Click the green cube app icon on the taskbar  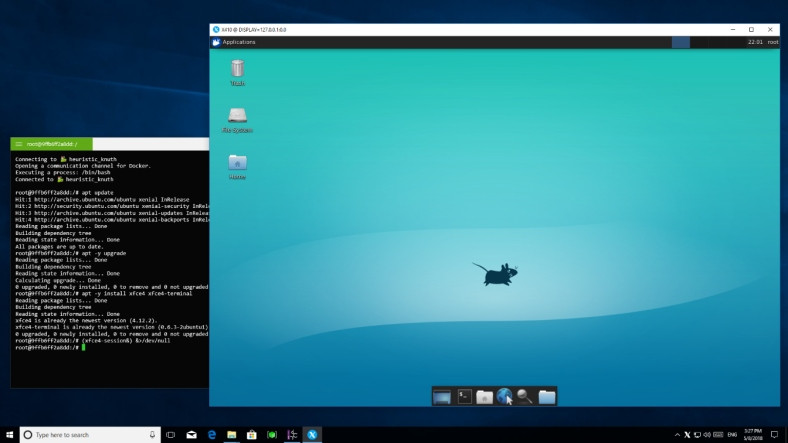point(272,434)
